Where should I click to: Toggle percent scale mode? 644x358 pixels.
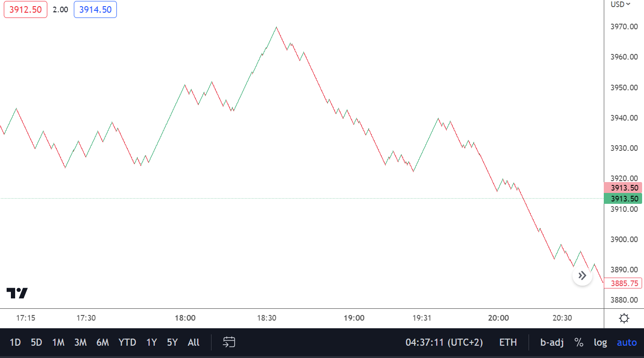[579, 342]
